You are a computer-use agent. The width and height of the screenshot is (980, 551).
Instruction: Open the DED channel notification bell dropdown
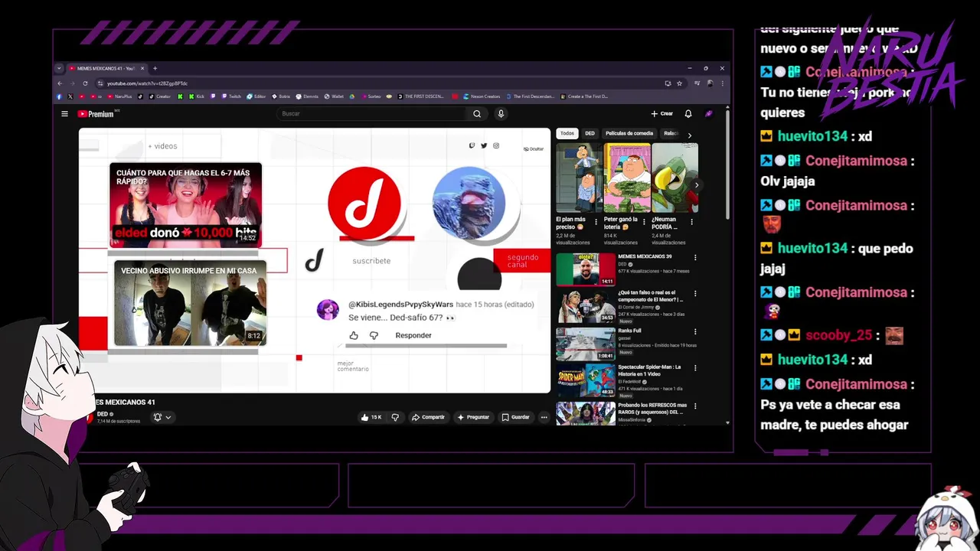(162, 417)
